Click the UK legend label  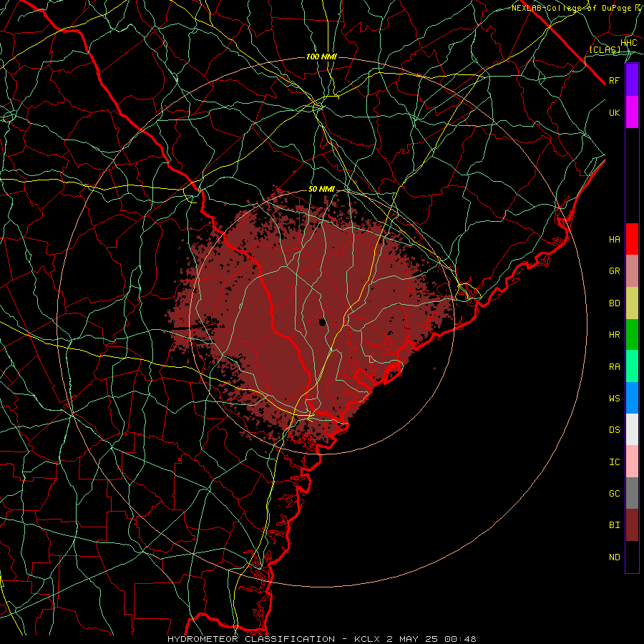[x=615, y=112]
